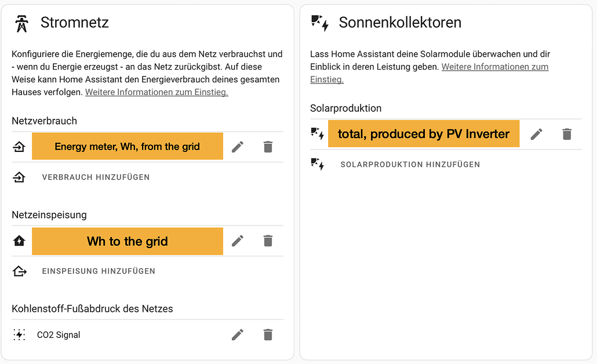Click the CO2 Signal list item
This screenshot has height=364, width=600.
tap(59, 335)
